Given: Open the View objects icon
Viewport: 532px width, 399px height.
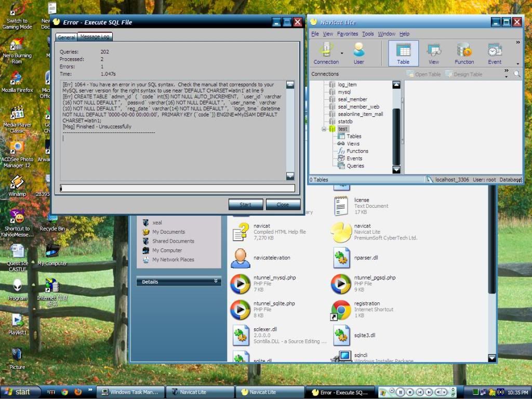Looking at the screenshot, I should [x=434, y=53].
